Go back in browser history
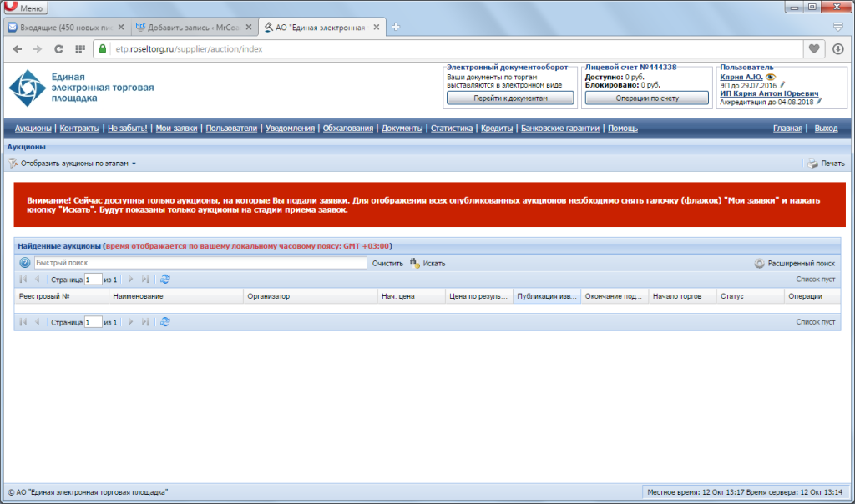The width and height of the screenshot is (855, 504). 18,49
